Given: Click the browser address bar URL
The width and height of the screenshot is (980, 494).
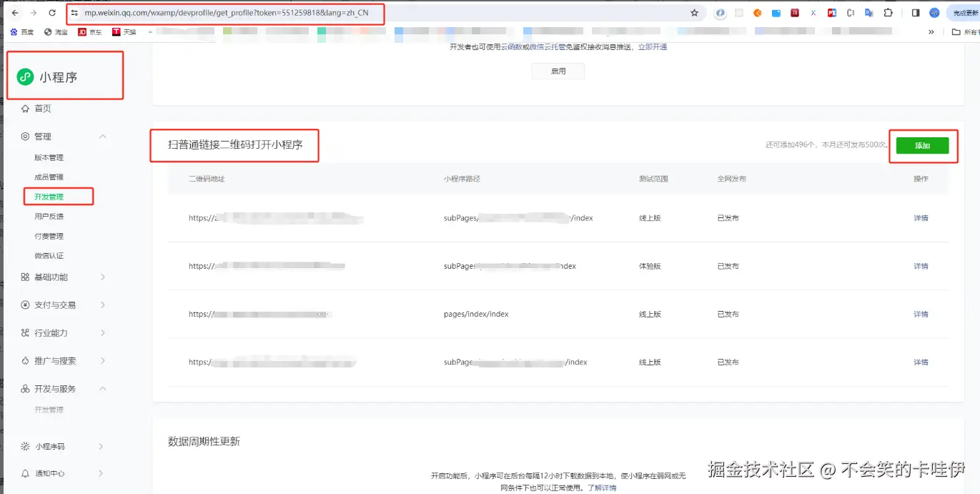Looking at the screenshot, I should coord(227,13).
